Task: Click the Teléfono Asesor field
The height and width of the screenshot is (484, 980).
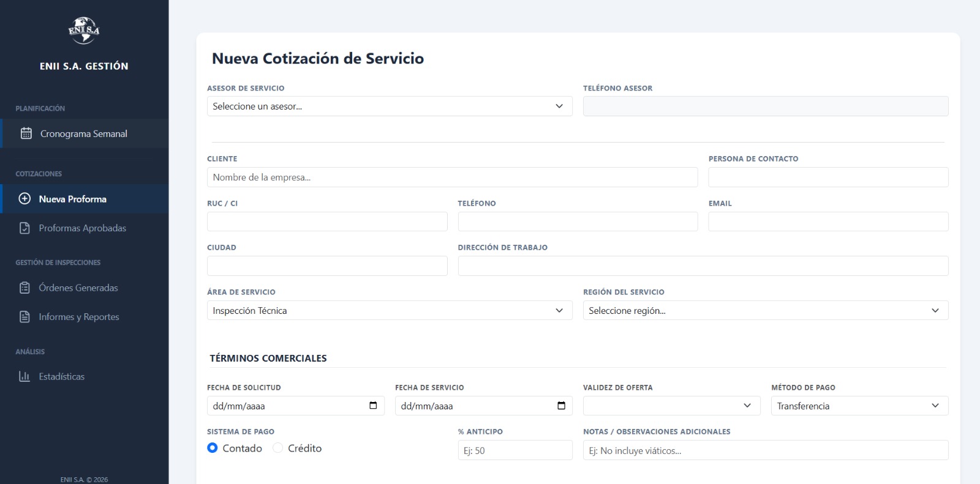Action: pos(766,106)
